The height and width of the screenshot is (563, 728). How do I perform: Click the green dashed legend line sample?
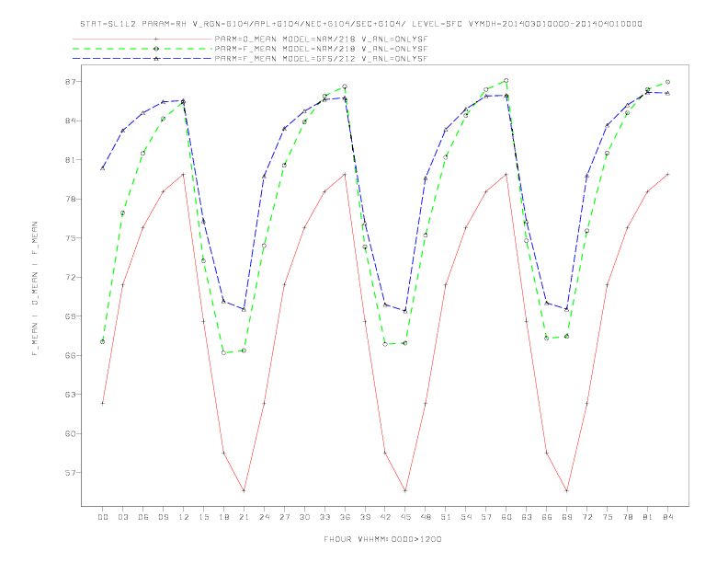142,49
